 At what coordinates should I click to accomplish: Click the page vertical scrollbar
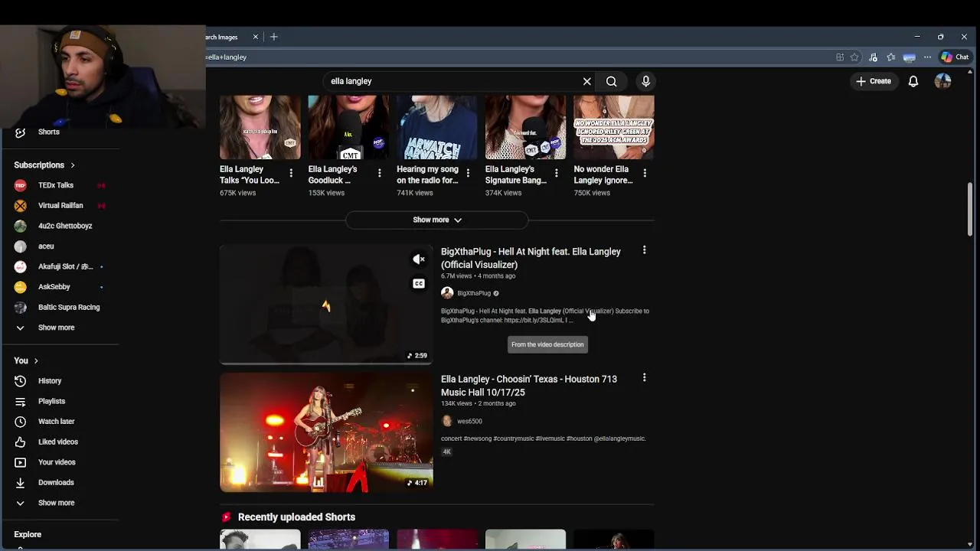pos(970,208)
